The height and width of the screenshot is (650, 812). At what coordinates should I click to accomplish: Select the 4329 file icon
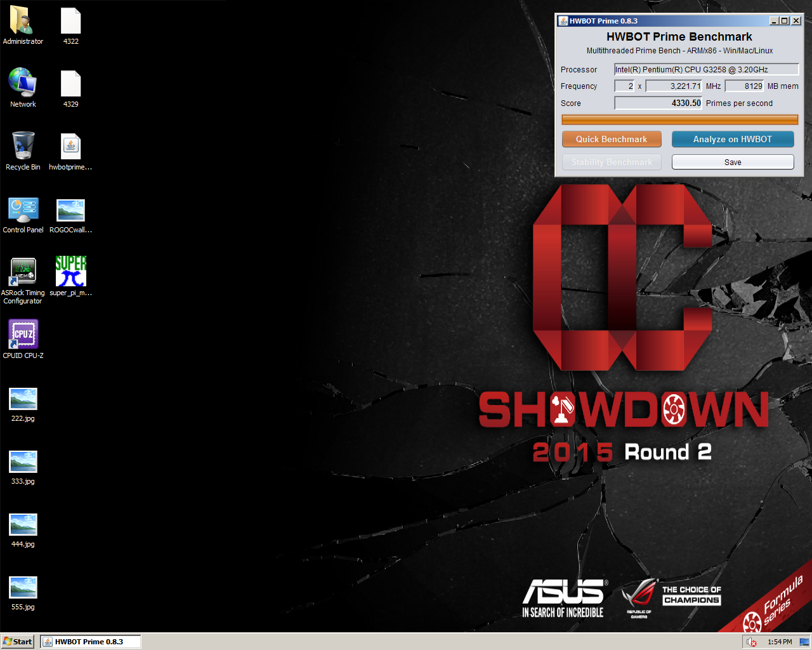[x=70, y=84]
